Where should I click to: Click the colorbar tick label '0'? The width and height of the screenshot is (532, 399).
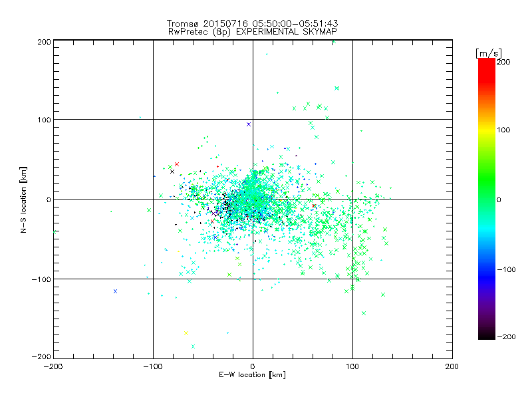click(x=499, y=199)
